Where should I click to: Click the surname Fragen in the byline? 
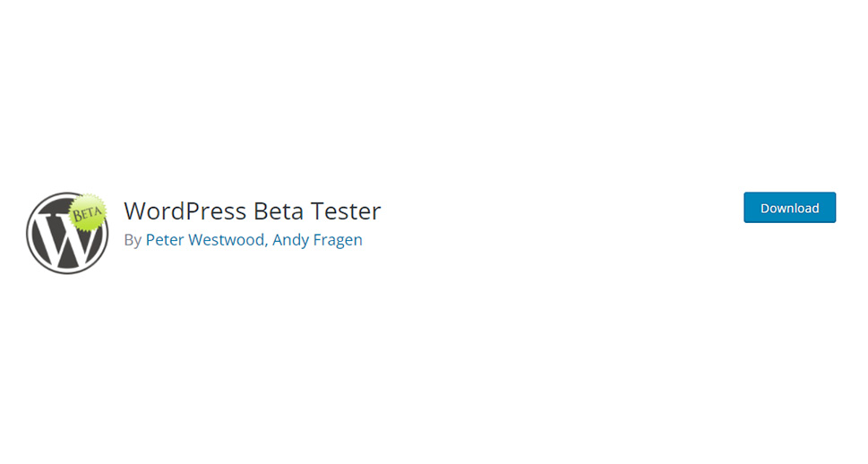pos(338,240)
